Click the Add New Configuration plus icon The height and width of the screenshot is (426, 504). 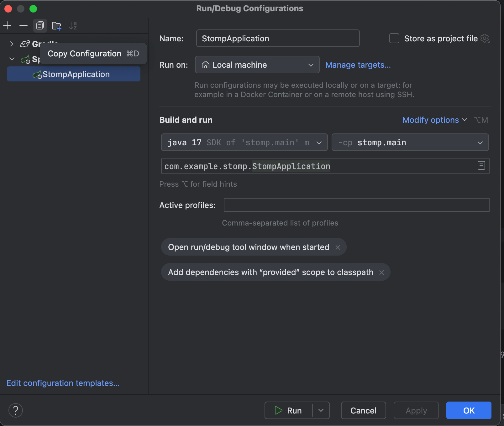click(x=7, y=26)
